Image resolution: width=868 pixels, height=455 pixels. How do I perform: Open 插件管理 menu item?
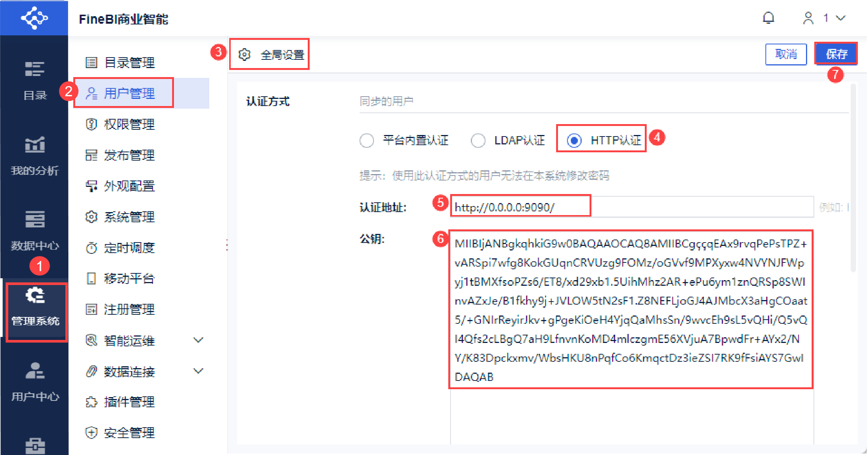point(129,402)
